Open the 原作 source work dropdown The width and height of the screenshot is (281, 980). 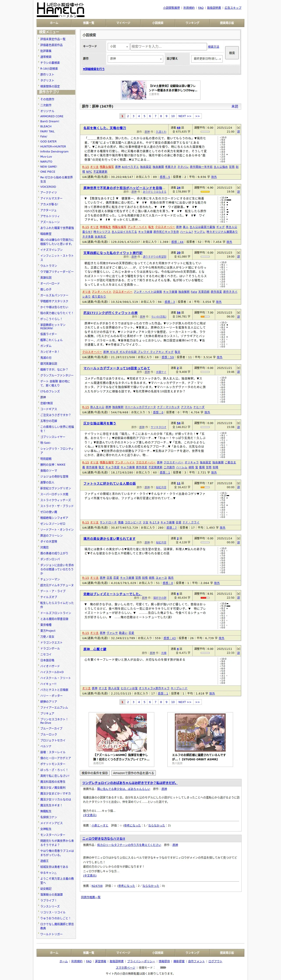135,59
